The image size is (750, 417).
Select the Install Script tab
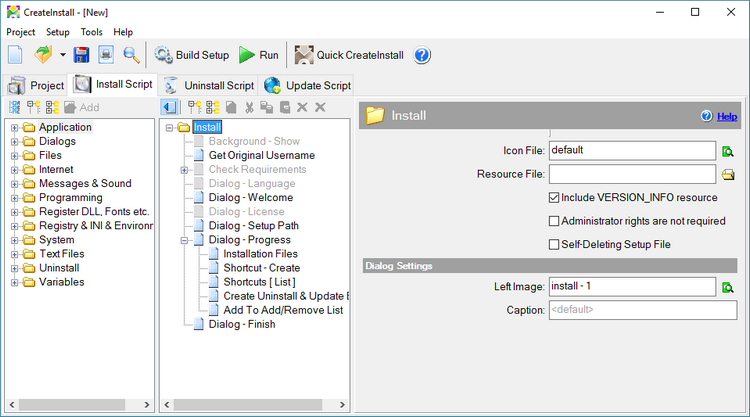point(113,84)
